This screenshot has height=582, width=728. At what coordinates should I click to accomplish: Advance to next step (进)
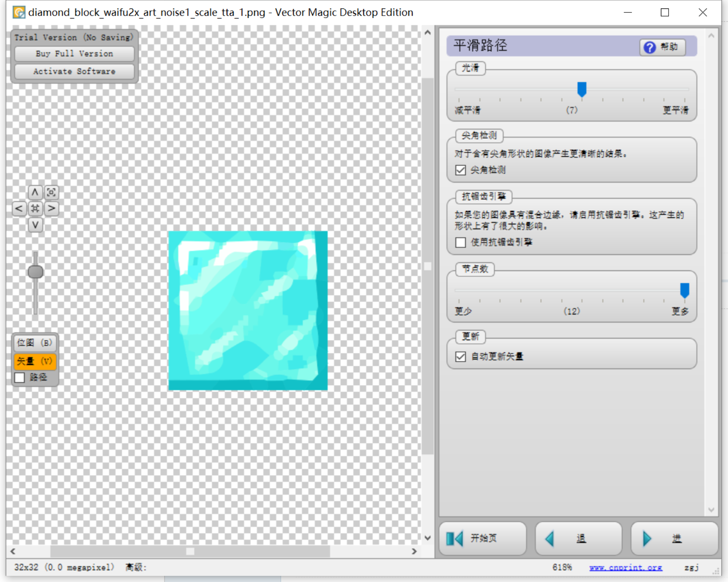click(x=674, y=538)
